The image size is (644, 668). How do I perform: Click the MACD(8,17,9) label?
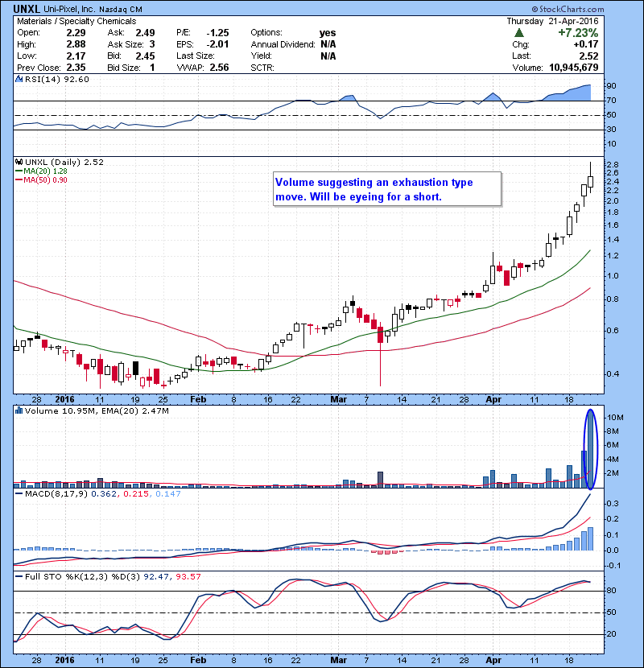56,494
